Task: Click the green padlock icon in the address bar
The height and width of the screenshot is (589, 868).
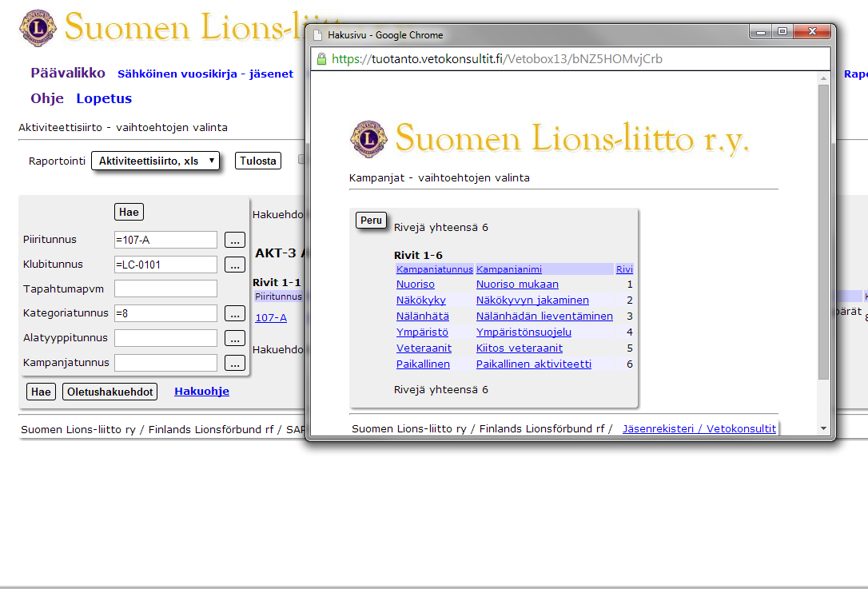Action: click(321, 58)
